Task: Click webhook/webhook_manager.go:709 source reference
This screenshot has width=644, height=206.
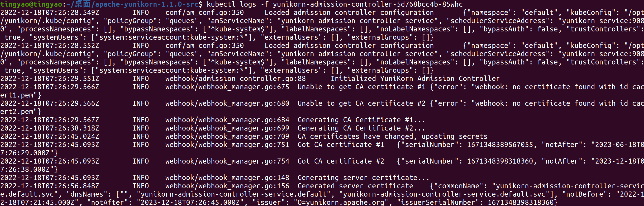Action: click(227, 136)
